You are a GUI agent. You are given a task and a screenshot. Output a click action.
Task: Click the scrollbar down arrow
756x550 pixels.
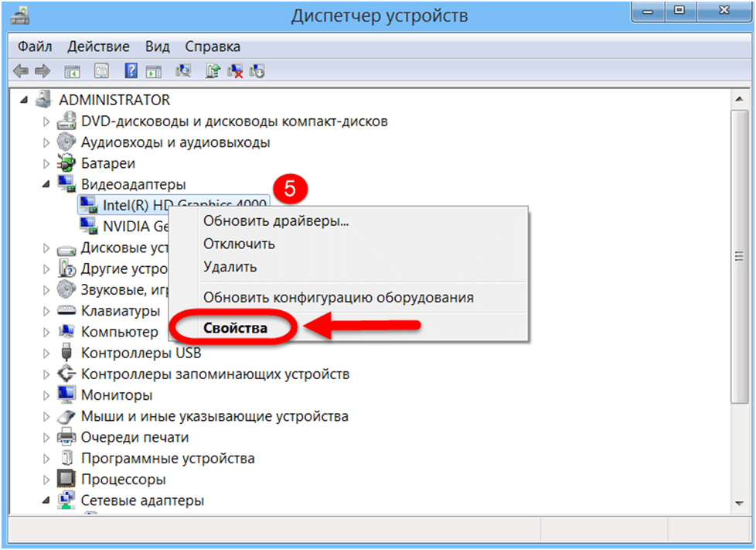click(739, 504)
